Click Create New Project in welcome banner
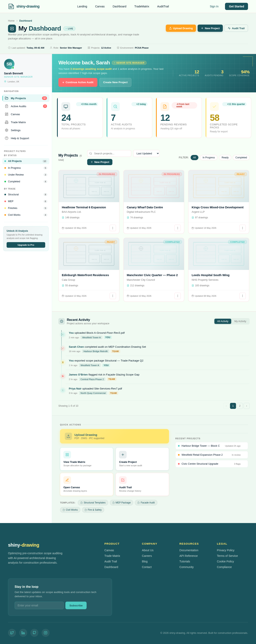Viewport: 256px width, 644px height. pyautogui.click(x=115, y=82)
